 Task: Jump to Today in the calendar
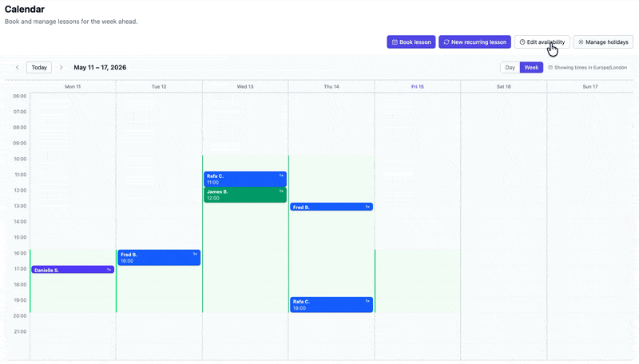pos(39,67)
